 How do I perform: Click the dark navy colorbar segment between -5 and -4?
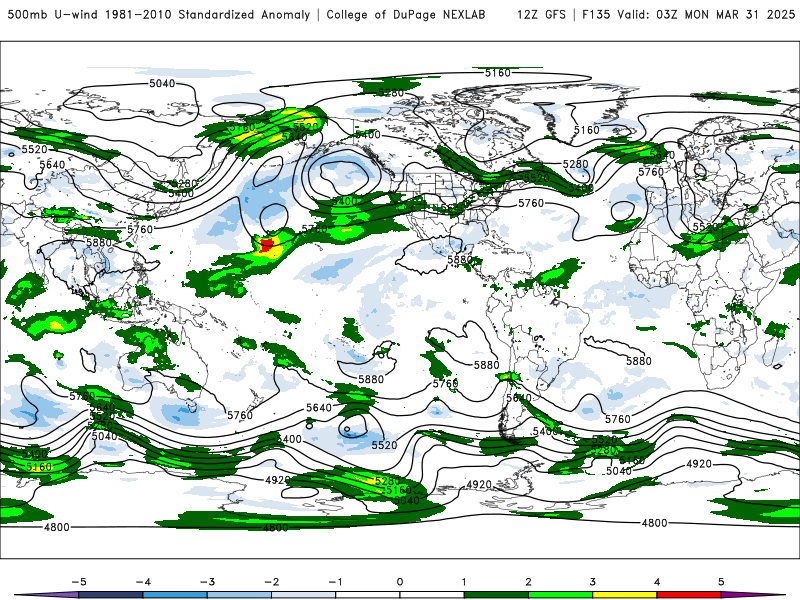(x=111, y=595)
